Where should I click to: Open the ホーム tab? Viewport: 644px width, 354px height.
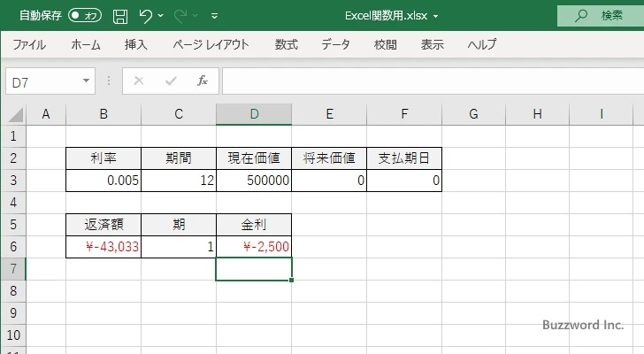point(86,44)
